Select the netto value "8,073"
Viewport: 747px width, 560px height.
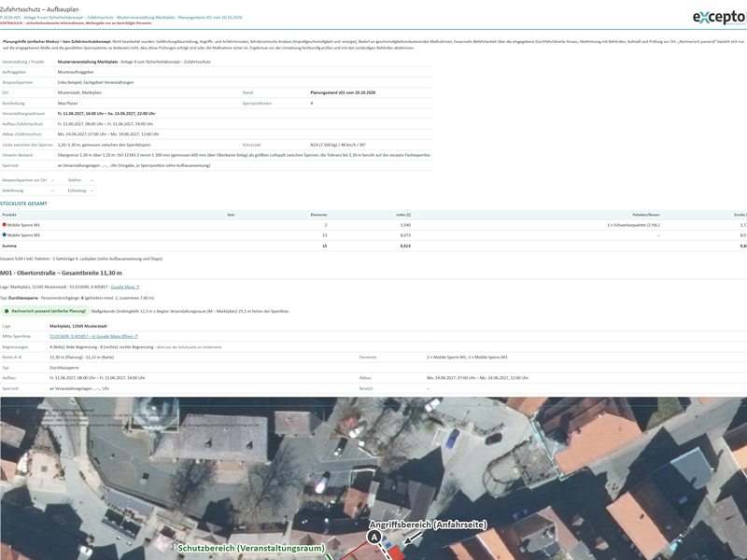click(405, 235)
